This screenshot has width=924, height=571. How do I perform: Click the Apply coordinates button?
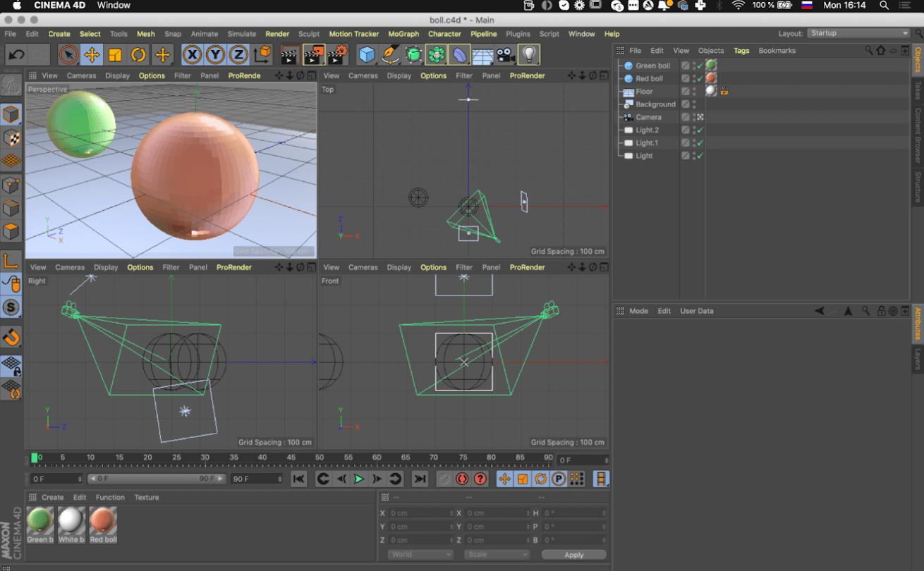(x=574, y=555)
